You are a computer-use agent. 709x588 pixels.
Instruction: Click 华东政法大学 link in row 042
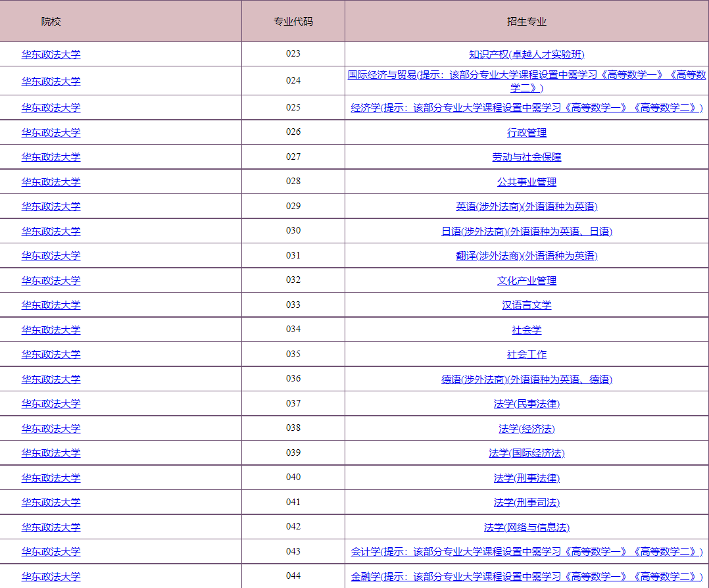click(51, 527)
